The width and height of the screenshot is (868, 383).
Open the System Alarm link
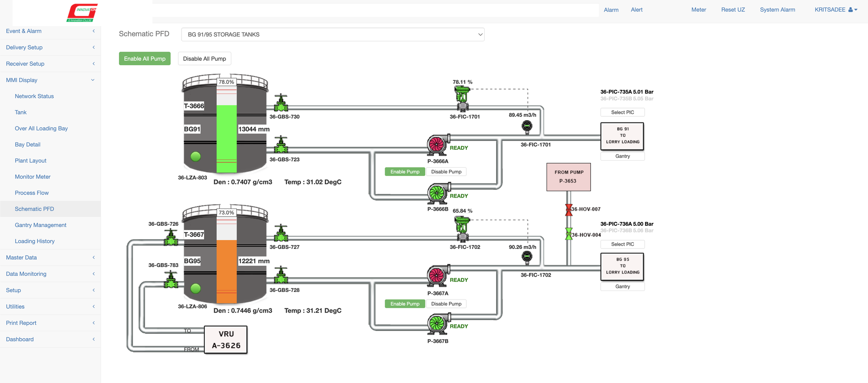pyautogui.click(x=777, y=10)
